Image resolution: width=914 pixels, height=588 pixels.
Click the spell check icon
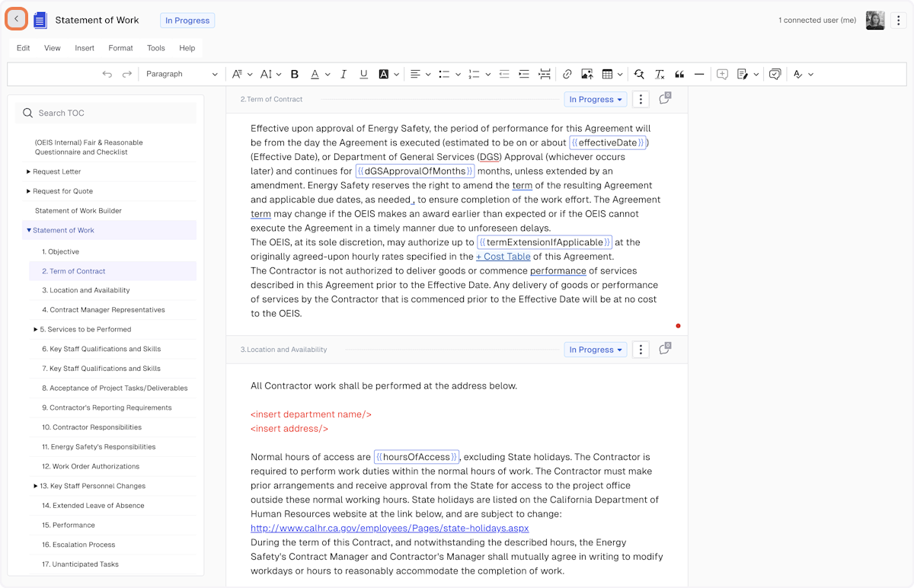[x=797, y=74]
